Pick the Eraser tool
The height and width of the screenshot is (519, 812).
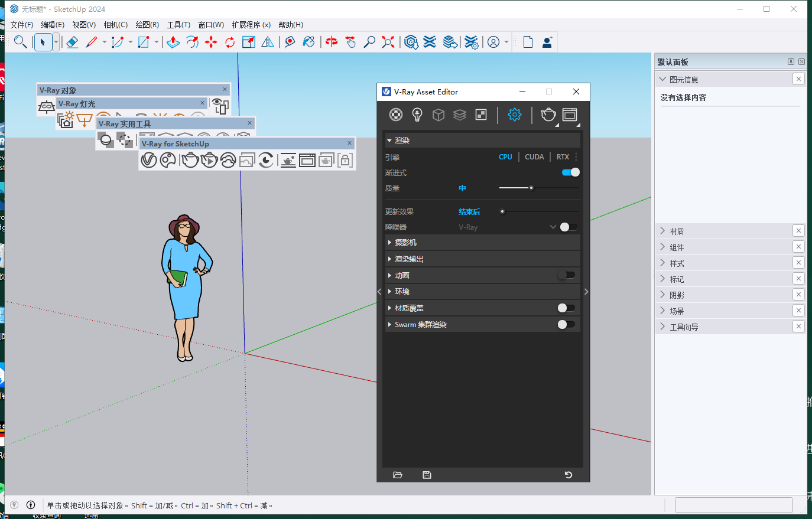[x=72, y=42]
